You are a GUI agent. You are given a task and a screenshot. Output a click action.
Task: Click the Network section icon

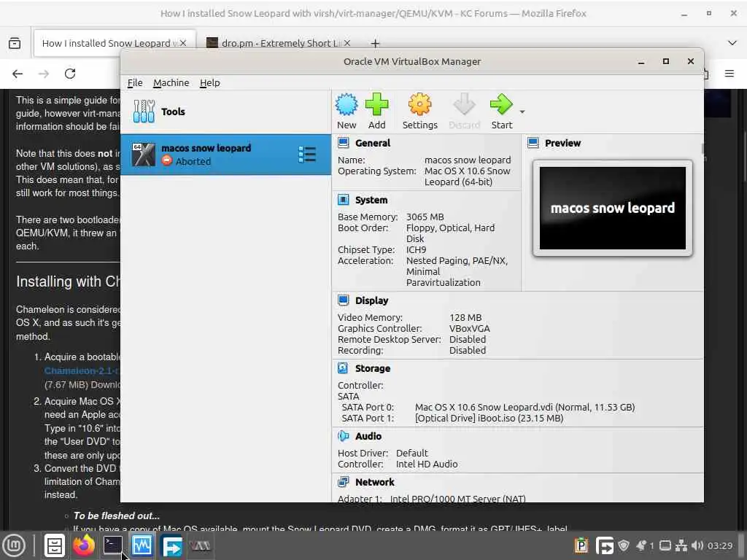pos(343,482)
